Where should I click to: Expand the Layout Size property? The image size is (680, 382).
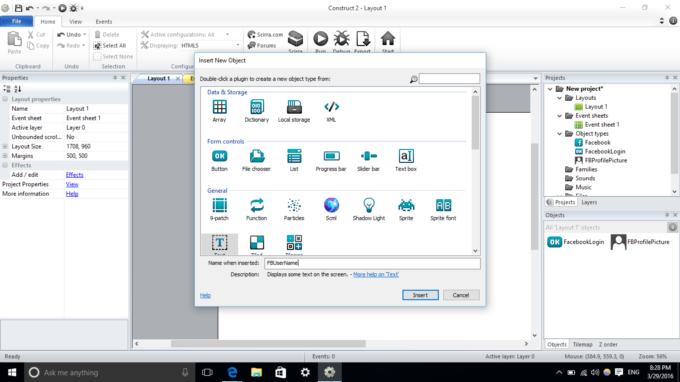(x=5, y=147)
